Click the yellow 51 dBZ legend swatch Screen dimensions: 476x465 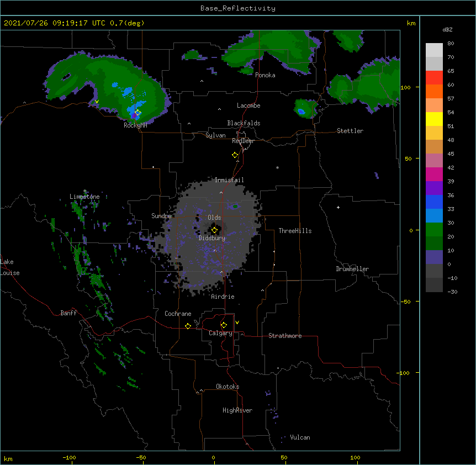click(434, 119)
